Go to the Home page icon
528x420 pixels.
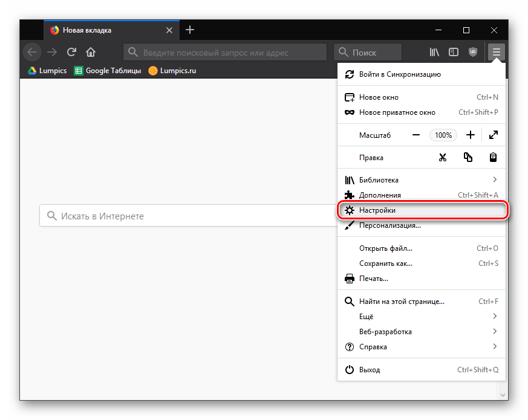point(91,52)
